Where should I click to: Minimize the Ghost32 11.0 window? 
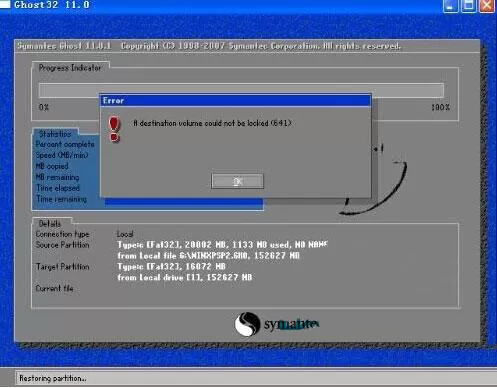point(450,6)
